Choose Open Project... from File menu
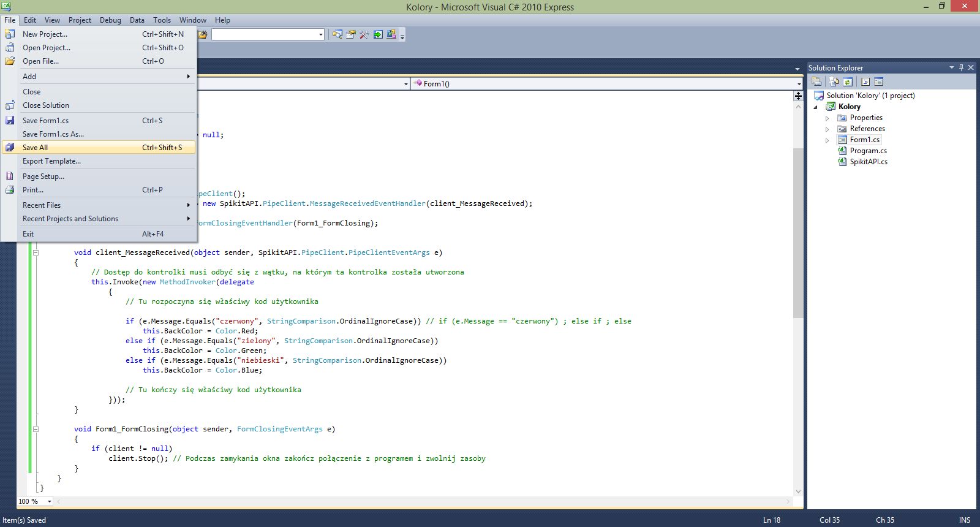The image size is (980, 527). click(99, 48)
